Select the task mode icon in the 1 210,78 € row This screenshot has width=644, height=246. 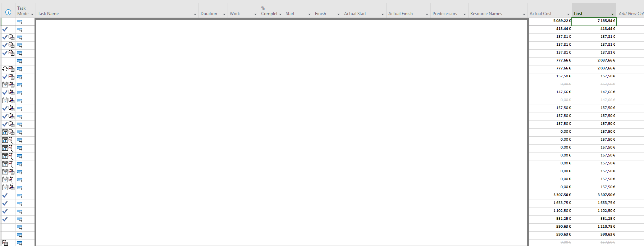tap(20, 227)
